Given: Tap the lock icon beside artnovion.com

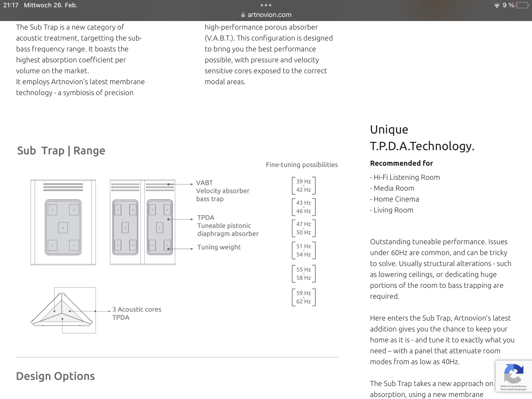Looking at the screenshot, I should (x=243, y=15).
